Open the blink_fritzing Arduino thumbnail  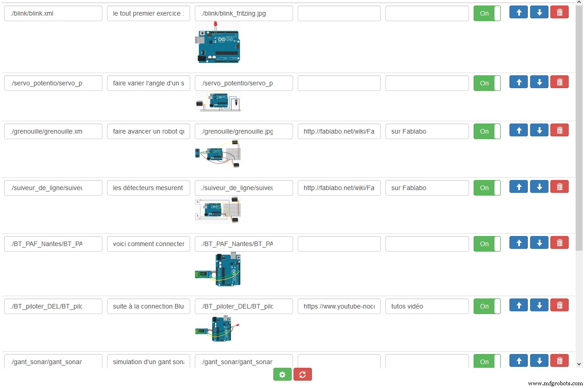218,42
